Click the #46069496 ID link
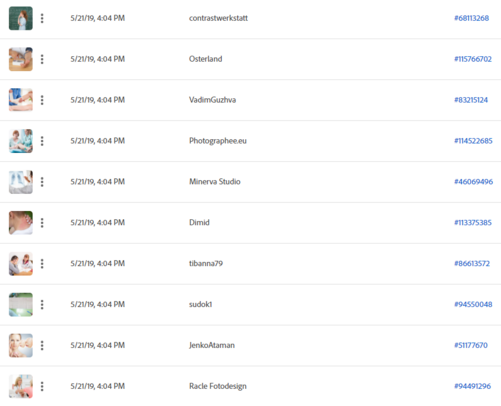The width and height of the screenshot is (501, 406). (x=473, y=182)
